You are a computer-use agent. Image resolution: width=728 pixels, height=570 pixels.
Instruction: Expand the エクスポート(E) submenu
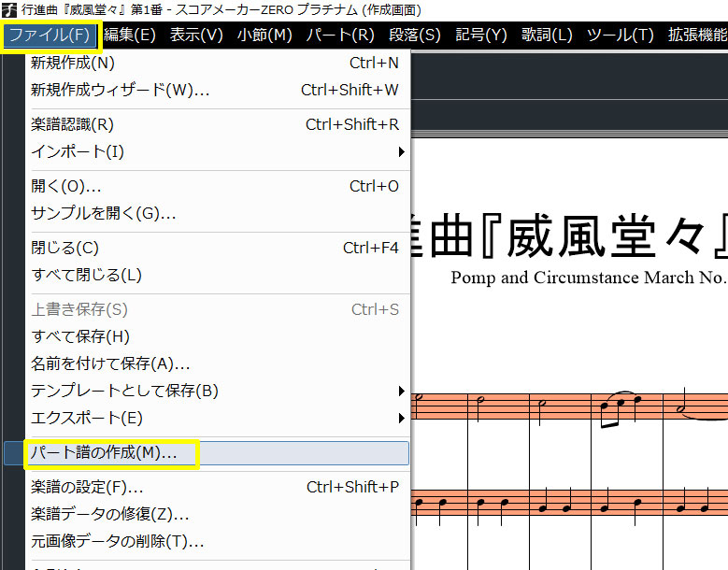click(x=218, y=419)
